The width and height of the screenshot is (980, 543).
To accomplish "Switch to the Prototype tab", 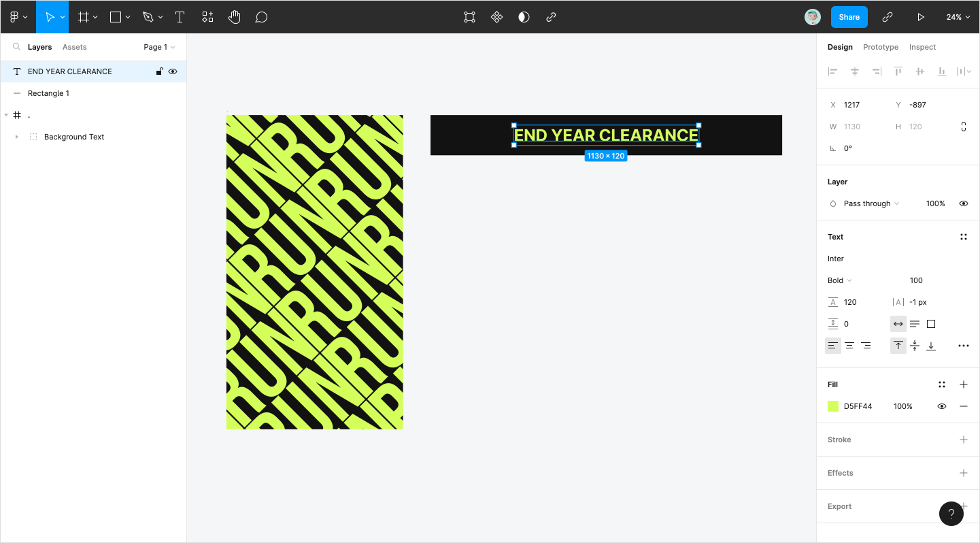I will point(881,47).
